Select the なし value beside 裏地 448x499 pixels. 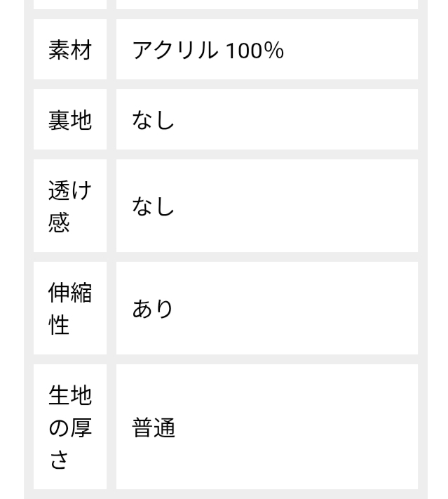click(266, 120)
